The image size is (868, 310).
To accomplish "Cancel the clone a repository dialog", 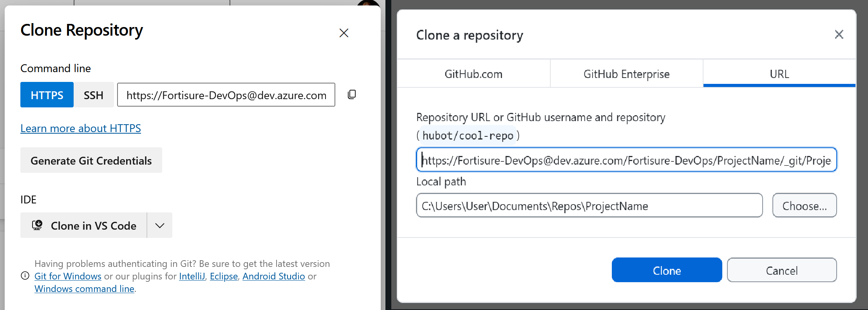I will click(781, 270).
